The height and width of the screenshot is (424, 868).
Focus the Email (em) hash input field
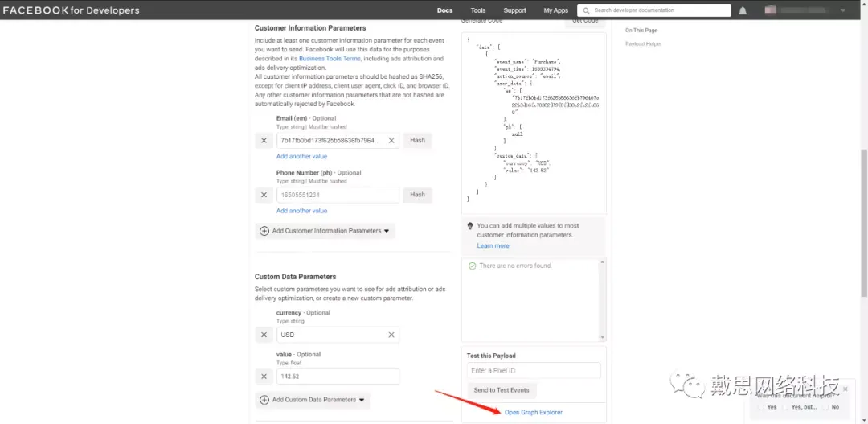[x=338, y=141]
